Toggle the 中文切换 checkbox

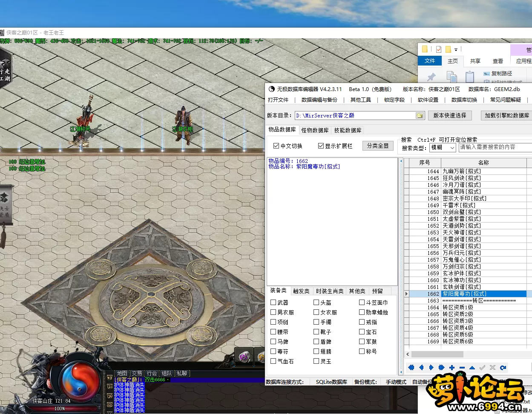click(x=276, y=146)
